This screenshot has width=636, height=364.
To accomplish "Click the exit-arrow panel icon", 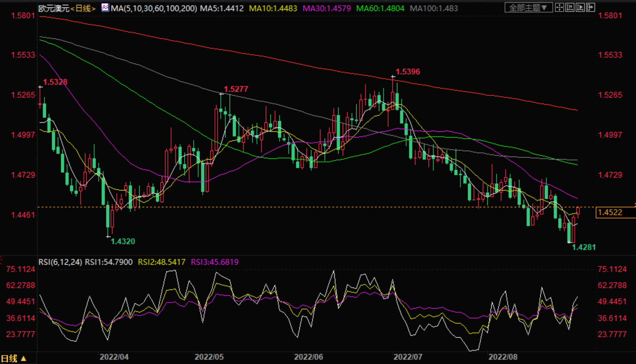I will (x=590, y=7).
